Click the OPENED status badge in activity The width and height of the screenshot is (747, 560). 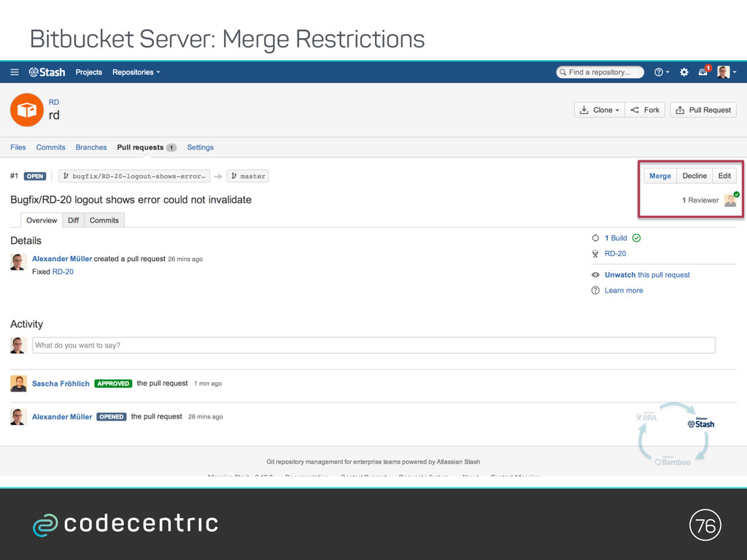[x=112, y=416]
